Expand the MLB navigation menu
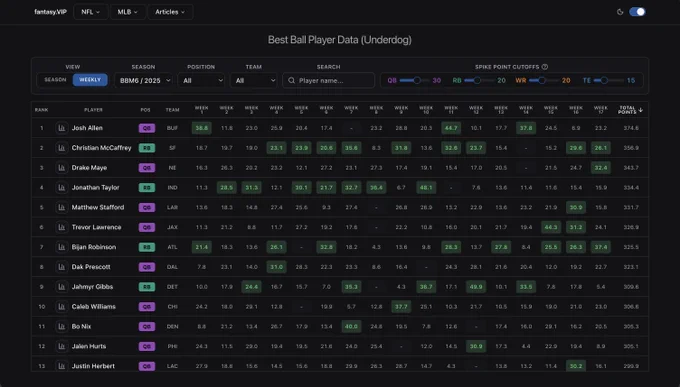The height and width of the screenshot is (387, 680). (128, 12)
